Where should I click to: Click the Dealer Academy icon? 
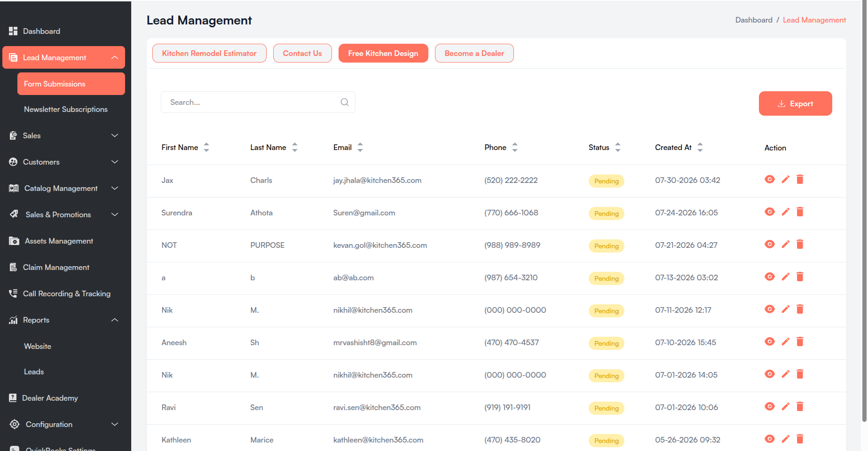pos(13,398)
